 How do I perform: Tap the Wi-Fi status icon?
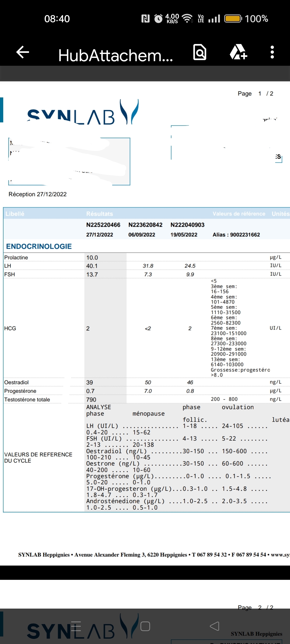(187, 19)
